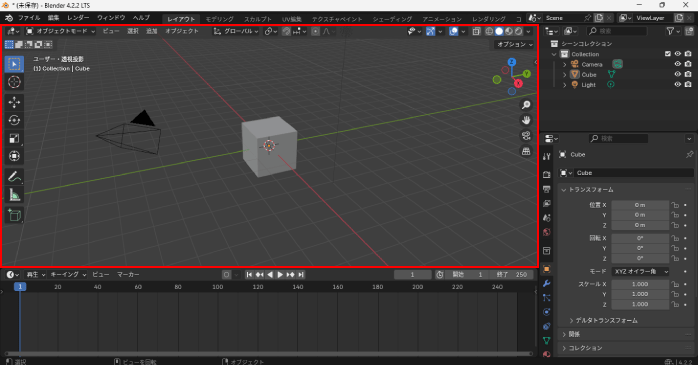Viewport: 698px width, 365px height.
Task: Open Tool properties tab with wrench-screwdriver icon
Action: (x=547, y=156)
